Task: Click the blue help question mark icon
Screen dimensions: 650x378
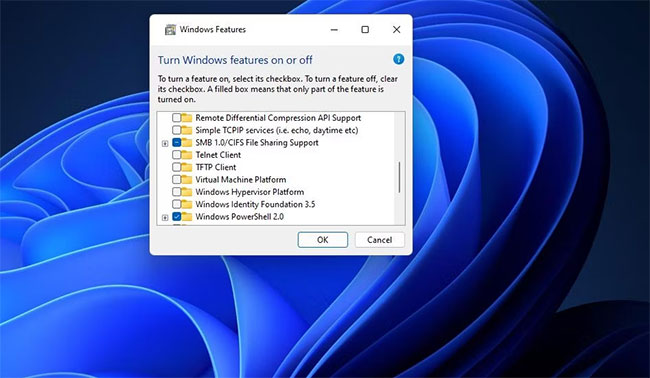Action: tap(398, 59)
